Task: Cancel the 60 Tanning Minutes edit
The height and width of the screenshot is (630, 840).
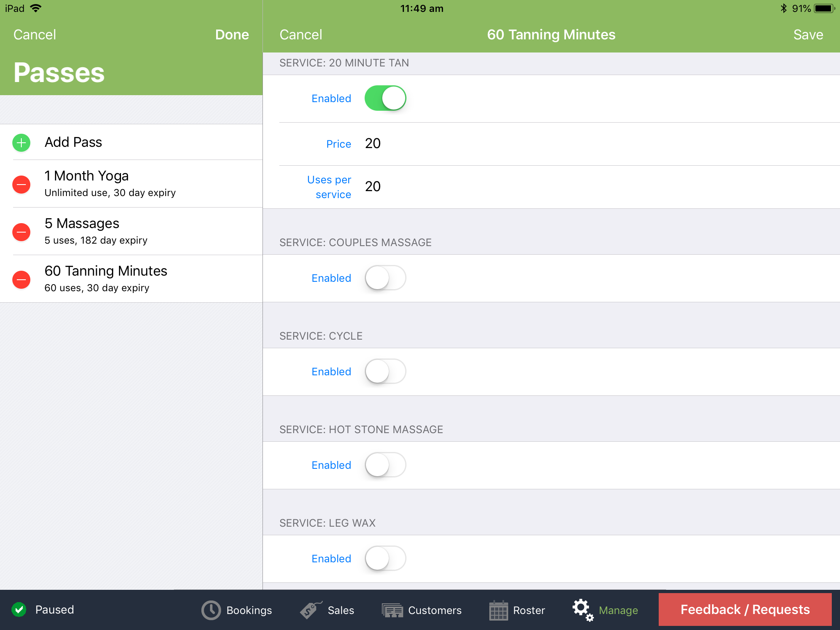Action: click(301, 34)
